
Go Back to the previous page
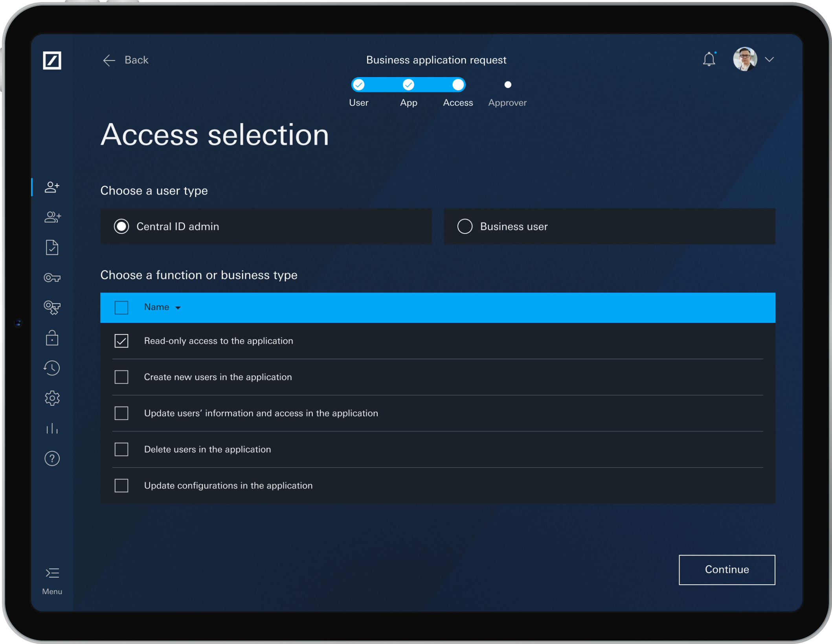click(126, 60)
